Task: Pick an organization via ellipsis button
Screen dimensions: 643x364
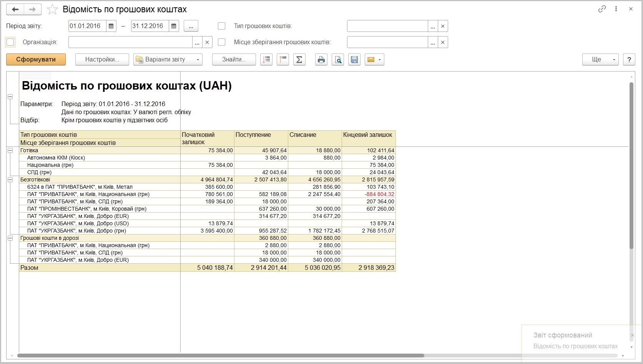Action: 197,42
